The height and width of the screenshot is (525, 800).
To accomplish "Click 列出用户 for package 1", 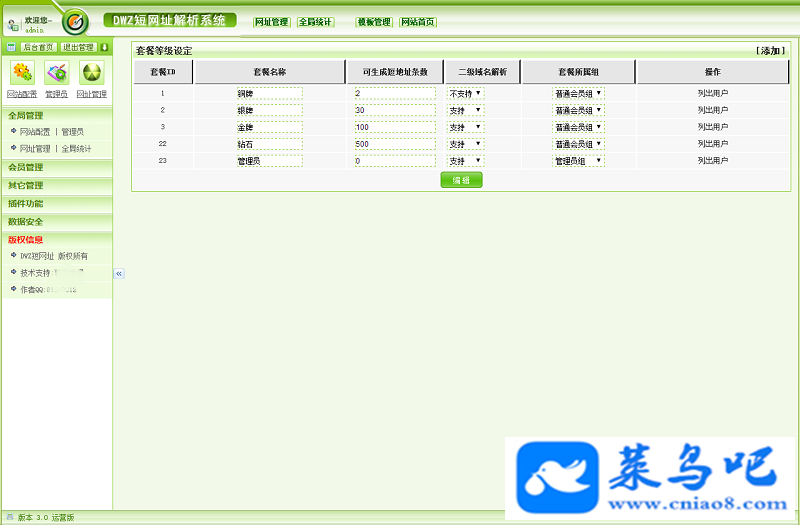I will pyautogui.click(x=713, y=93).
